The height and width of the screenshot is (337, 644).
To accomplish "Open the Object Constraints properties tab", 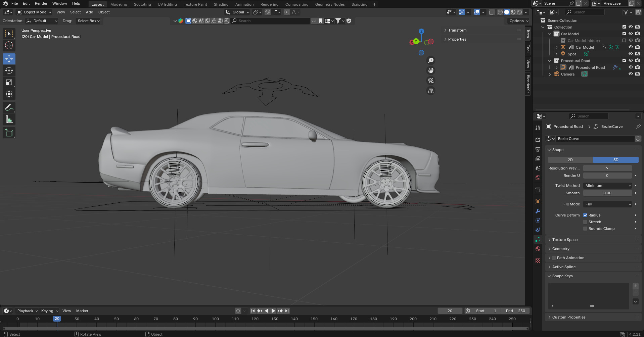I will pyautogui.click(x=538, y=230).
